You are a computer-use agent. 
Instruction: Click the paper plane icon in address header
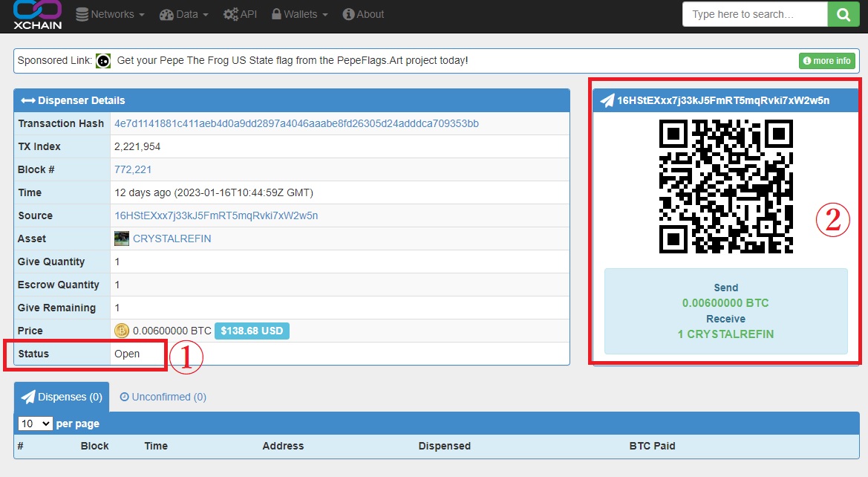point(607,100)
